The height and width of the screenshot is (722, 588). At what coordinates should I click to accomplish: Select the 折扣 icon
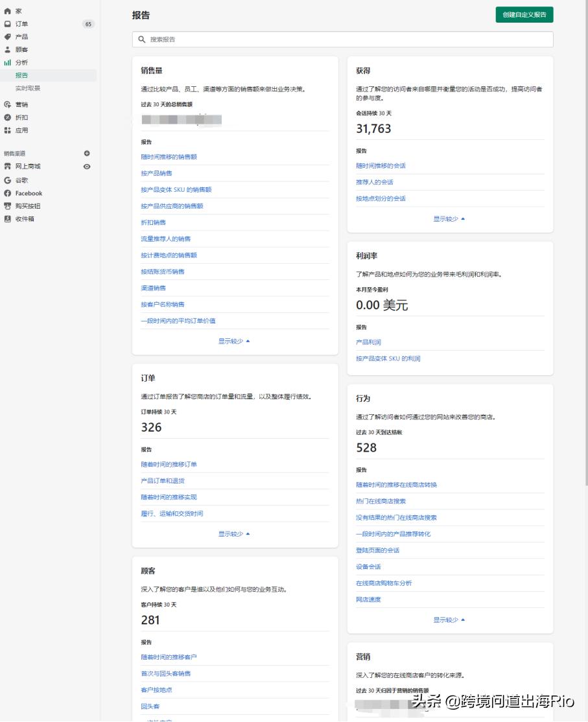coord(8,118)
